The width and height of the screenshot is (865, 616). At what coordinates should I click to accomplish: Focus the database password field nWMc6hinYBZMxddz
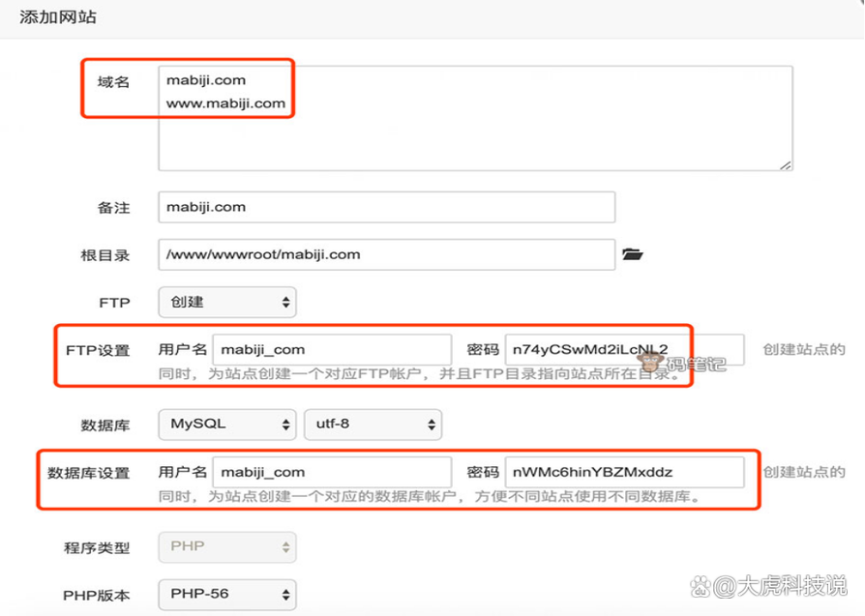tap(624, 472)
